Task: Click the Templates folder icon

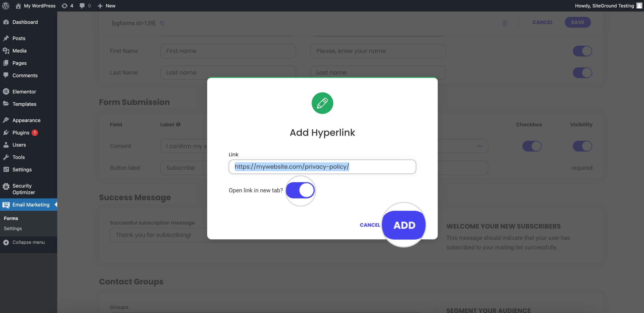Action: click(6, 104)
